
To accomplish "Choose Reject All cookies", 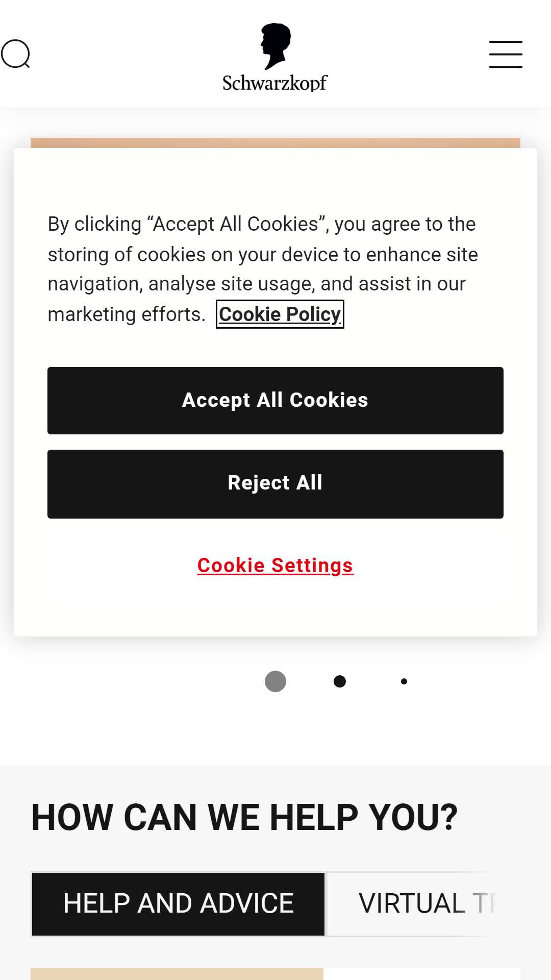I will [275, 484].
